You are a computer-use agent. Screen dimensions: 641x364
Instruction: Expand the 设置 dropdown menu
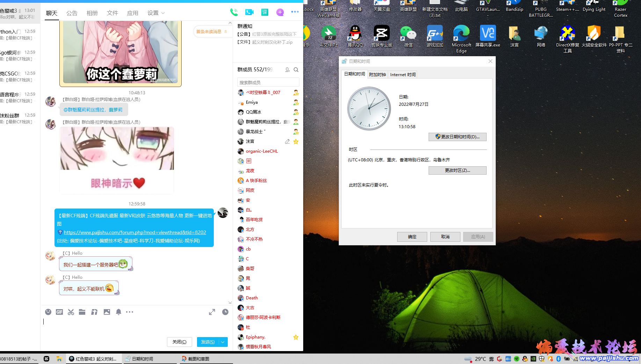pos(156,13)
